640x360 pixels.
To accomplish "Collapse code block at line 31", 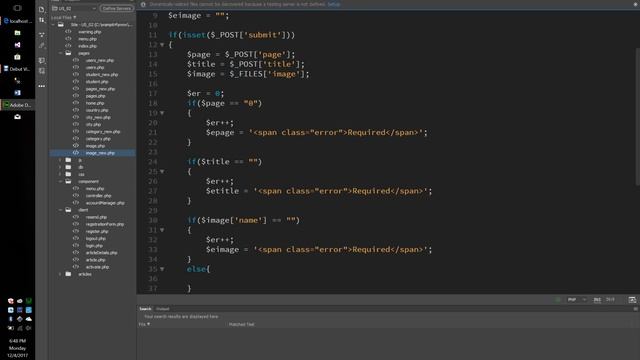I will click(162, 230).
